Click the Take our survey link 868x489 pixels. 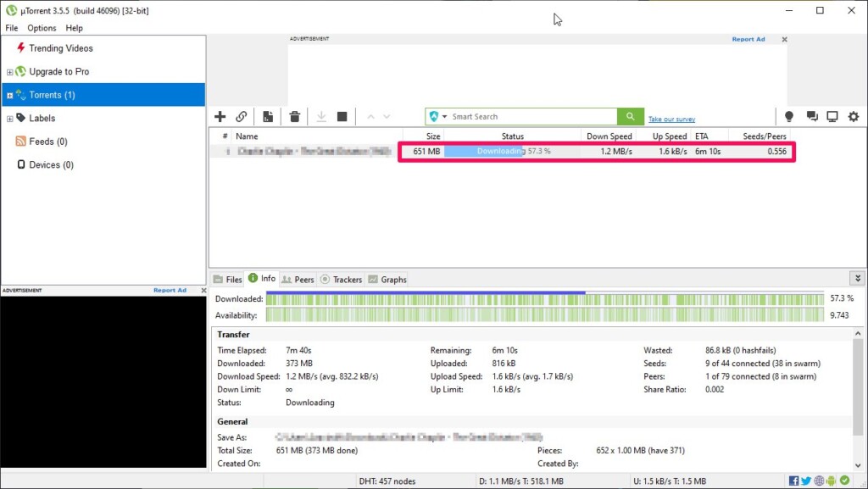pyautogui.click(x=671, y=119)
